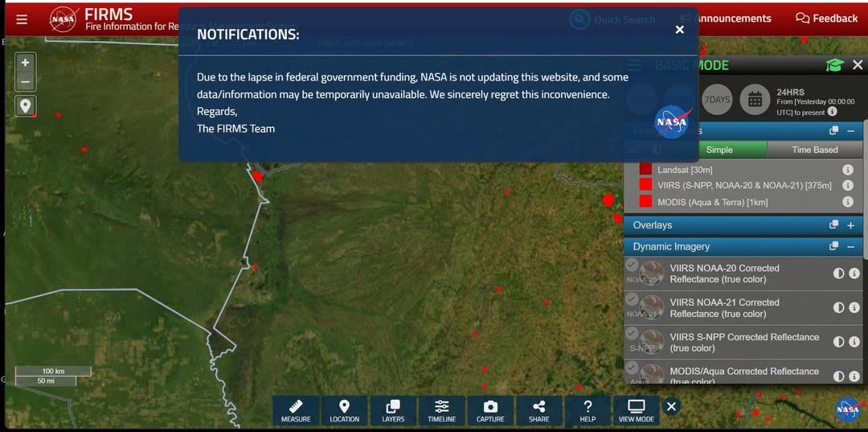Open the Location tool
This screenshot has height=432, width=868.
[x=344, y=410]
